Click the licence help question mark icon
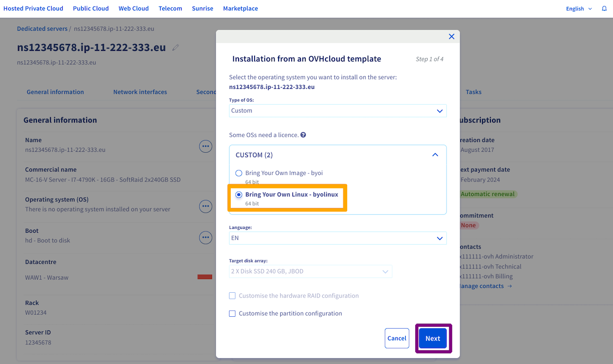The image size is (613, 364). [303, 135]
